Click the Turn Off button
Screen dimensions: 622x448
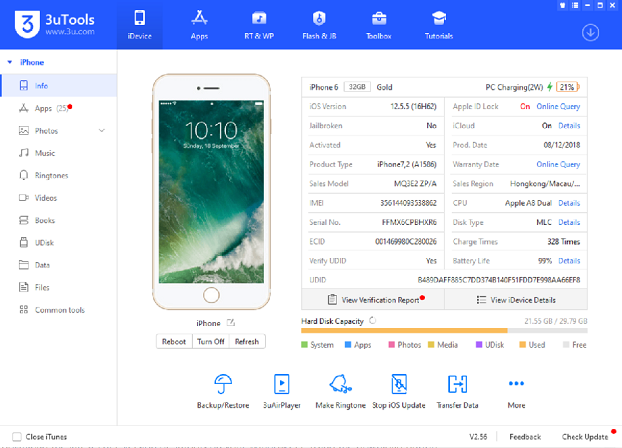tap(211, 341)
